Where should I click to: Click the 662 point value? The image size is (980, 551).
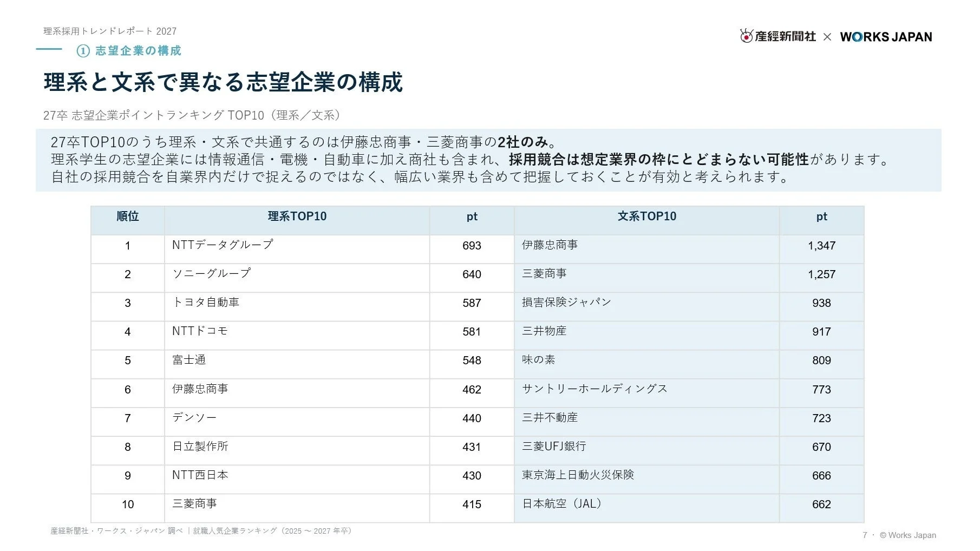coord(821,504)
